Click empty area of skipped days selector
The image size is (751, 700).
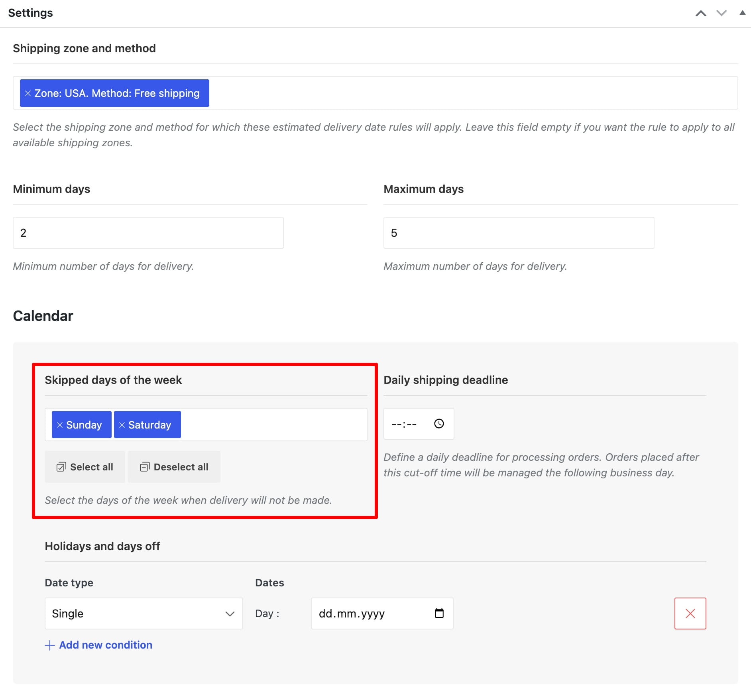click(x=273, y=425)
